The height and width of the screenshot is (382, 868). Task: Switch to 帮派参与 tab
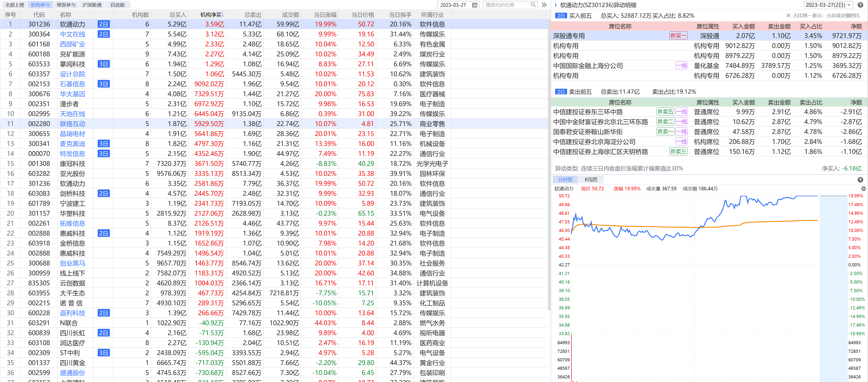(x=66, y=5)
